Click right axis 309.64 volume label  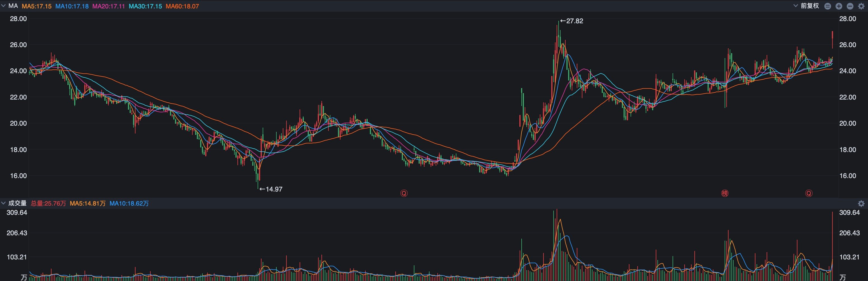[x=850, y=213]
